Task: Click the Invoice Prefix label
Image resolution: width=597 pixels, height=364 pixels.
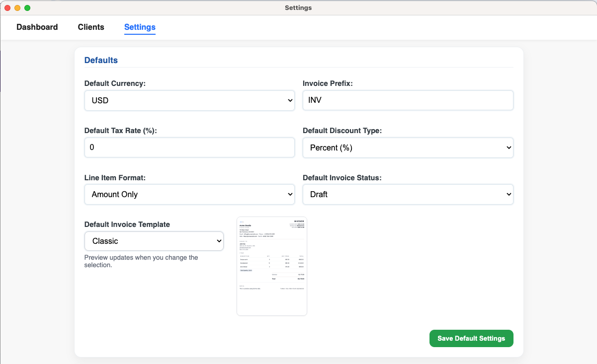Action: tap(328, 83)
